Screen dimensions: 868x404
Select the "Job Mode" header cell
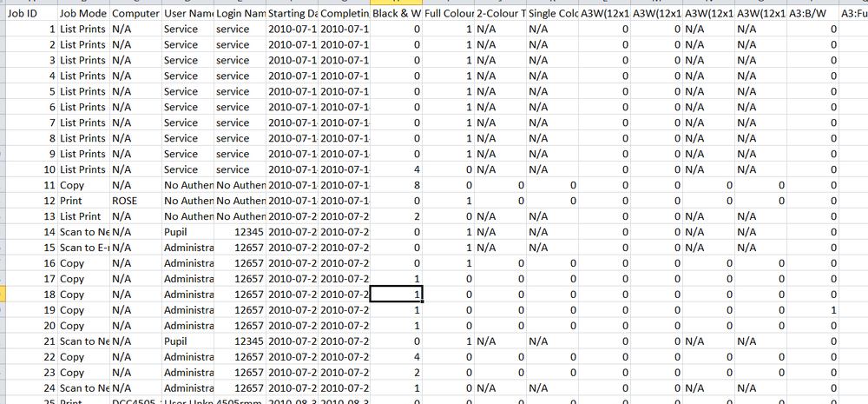coord(83,13)
